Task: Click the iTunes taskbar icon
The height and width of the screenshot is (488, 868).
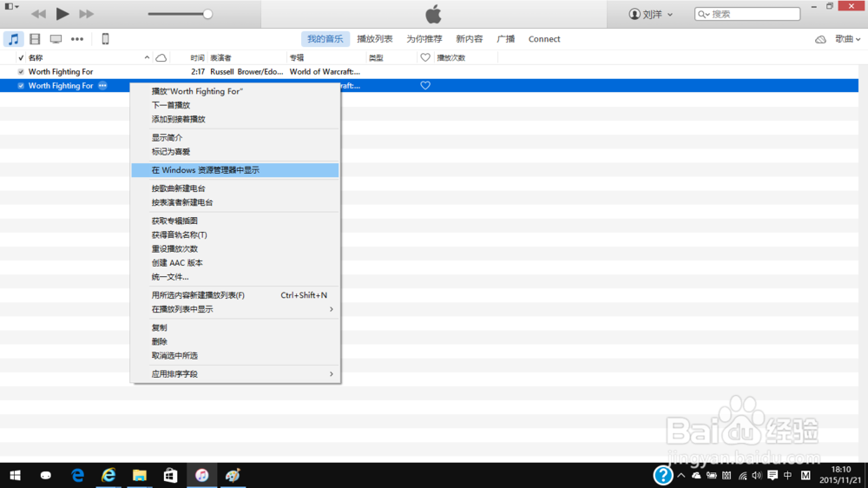Action: [x=201, y=475]
